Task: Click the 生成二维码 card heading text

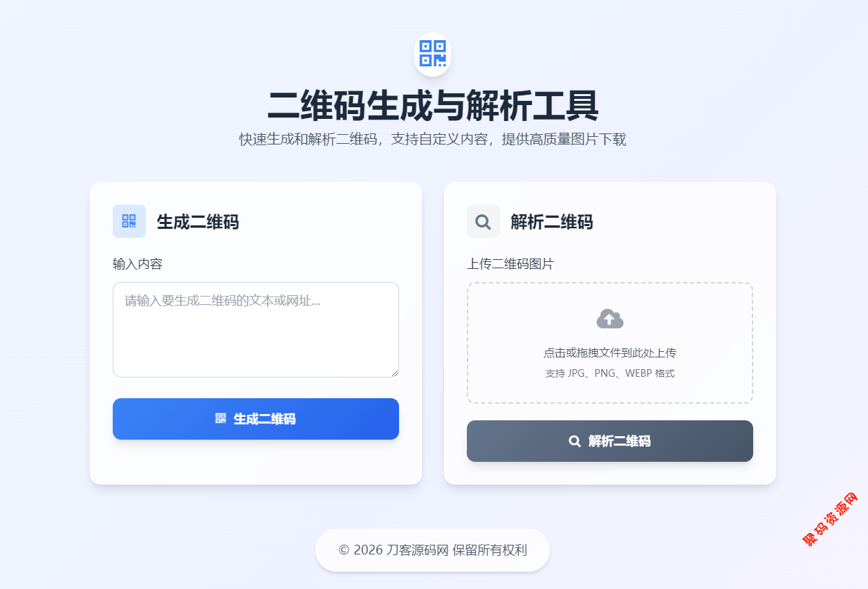Action: [198, 222]
